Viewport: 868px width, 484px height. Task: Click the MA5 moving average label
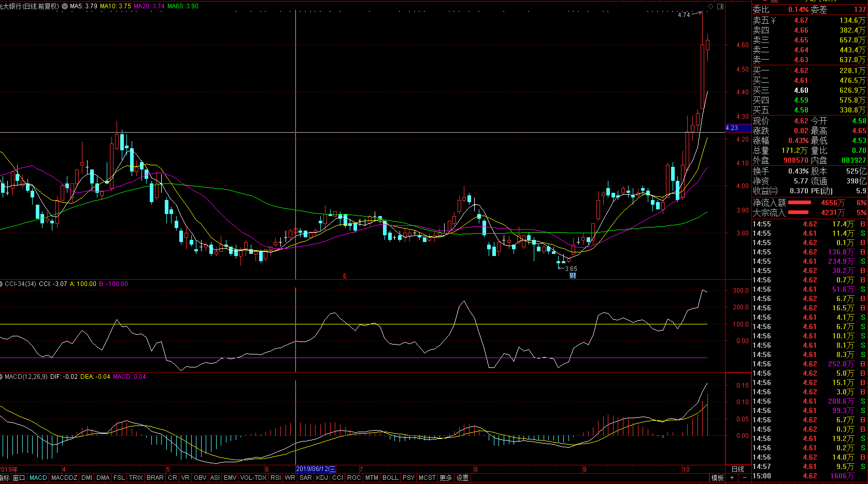83,6
